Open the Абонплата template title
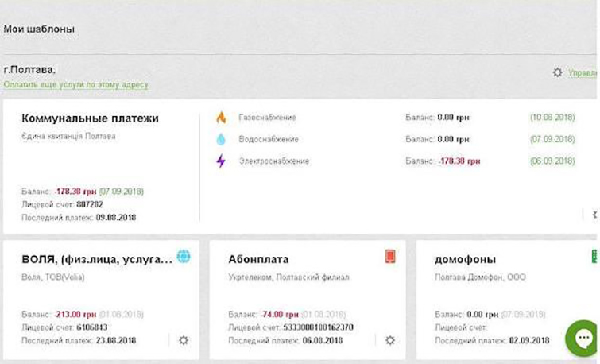 pos(258,259)
